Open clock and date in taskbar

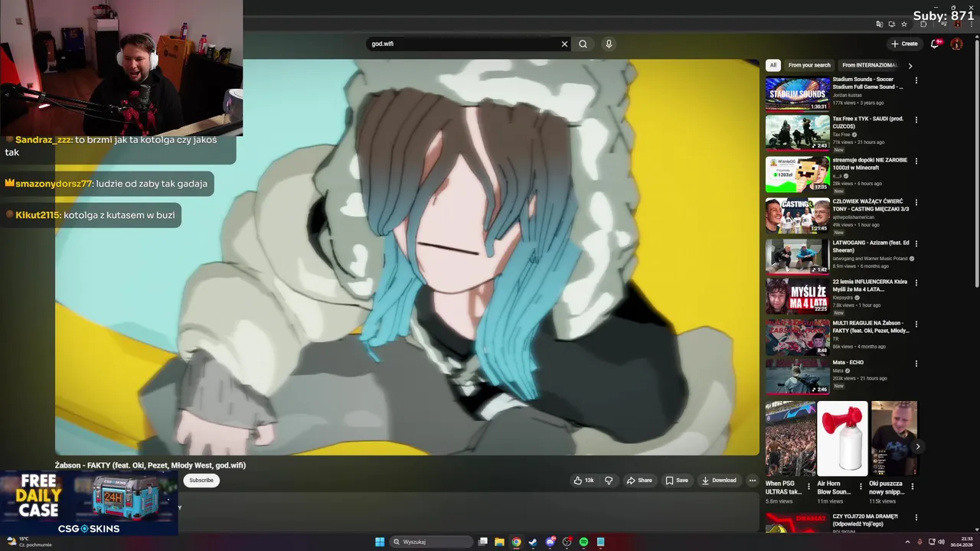point(962,542)
